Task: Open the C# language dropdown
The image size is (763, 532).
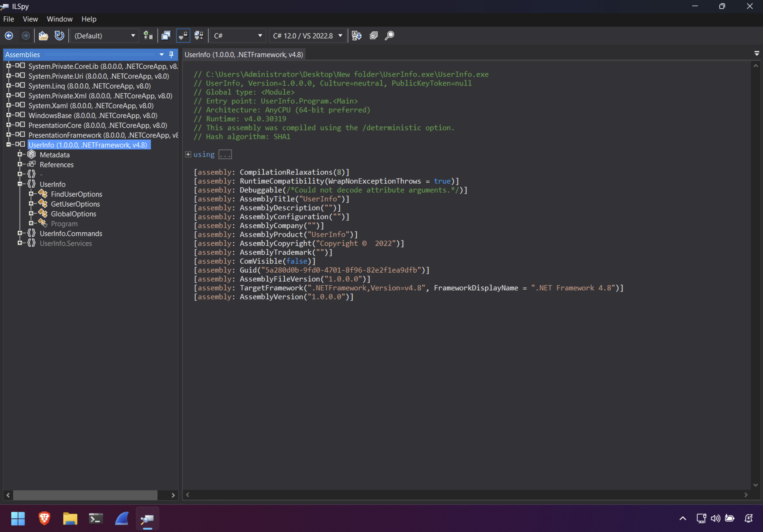Action: [x=238, y=36]
